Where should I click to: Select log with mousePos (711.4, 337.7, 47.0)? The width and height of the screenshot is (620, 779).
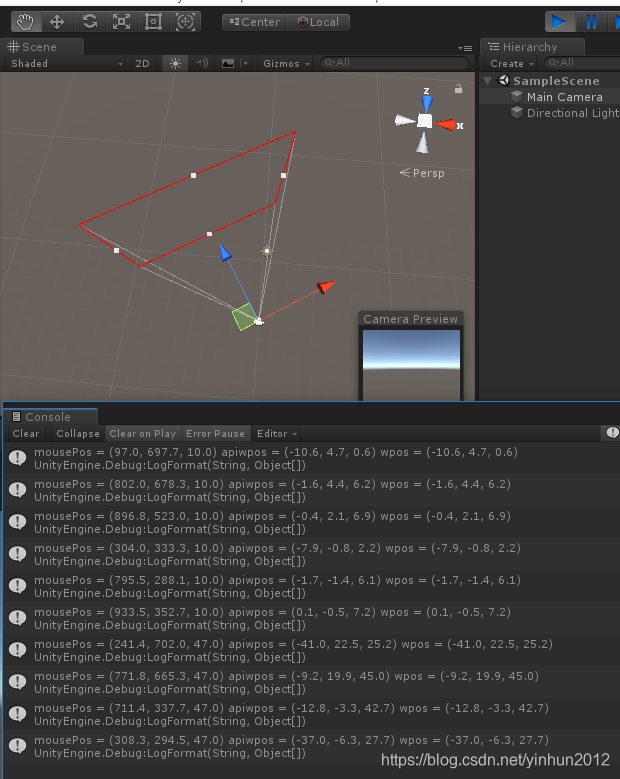pyautogui.click(x=311, y=714)
